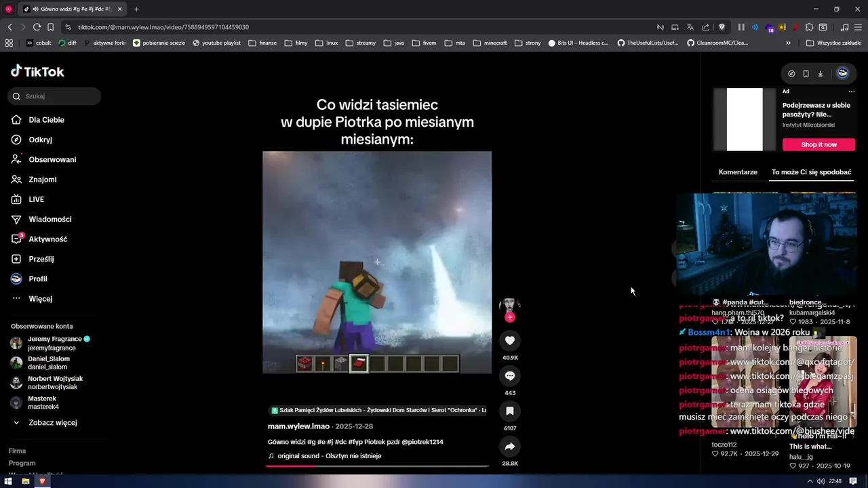Open Profil in the sidebar

pyautogui.click(x=38, y=279)
